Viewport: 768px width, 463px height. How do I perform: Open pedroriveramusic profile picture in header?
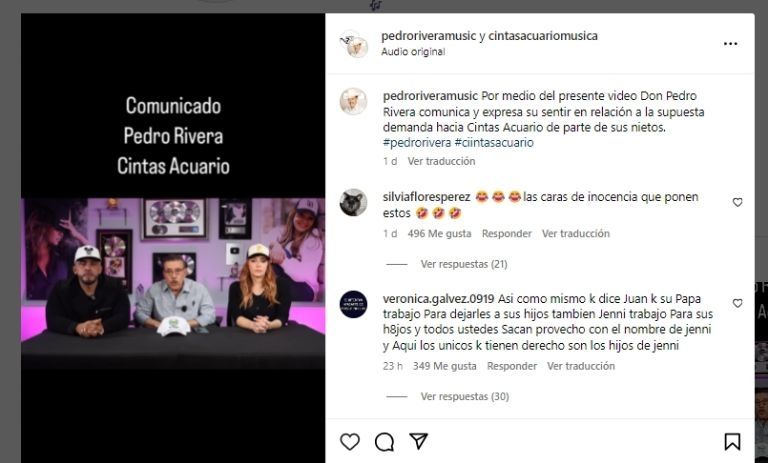[x=354, y=44]
